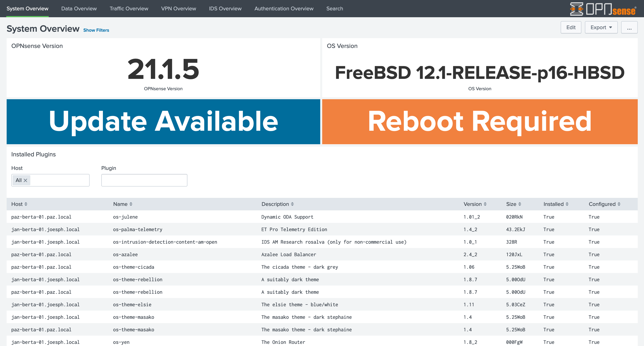Click version 1.06 cell

click(x=469, y=267)
